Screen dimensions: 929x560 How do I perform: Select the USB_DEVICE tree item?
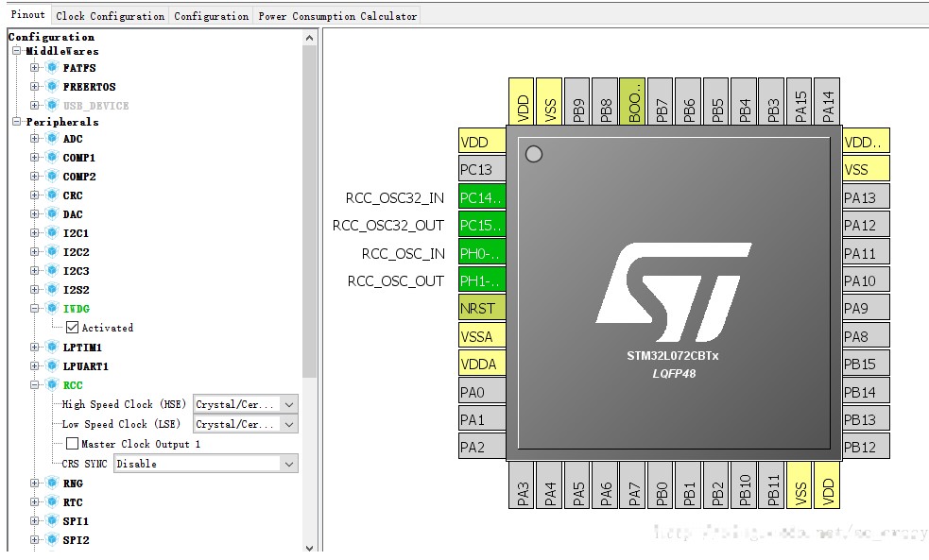pos(96,106)
